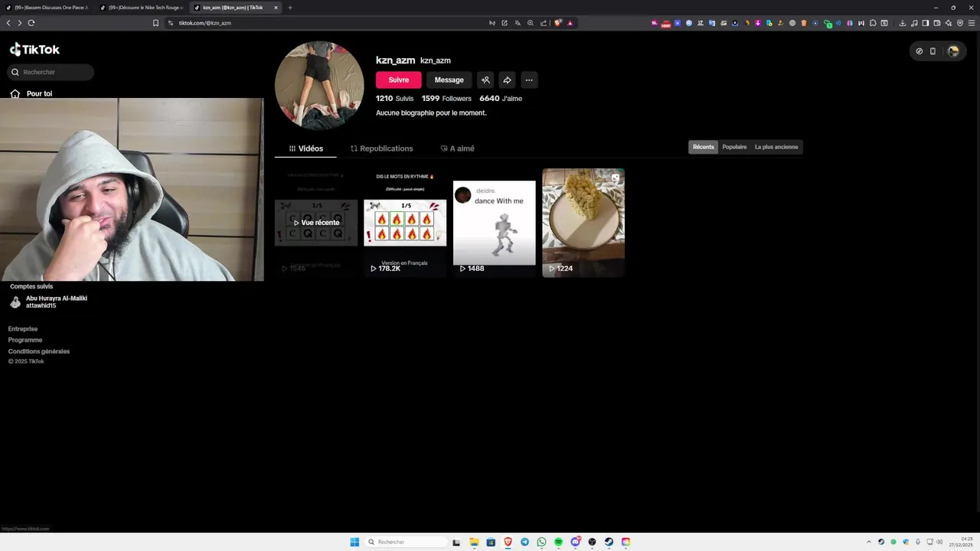Open the Vue récente video thumbnail
The width and height of the screenshot is (980, 551).
316,223
